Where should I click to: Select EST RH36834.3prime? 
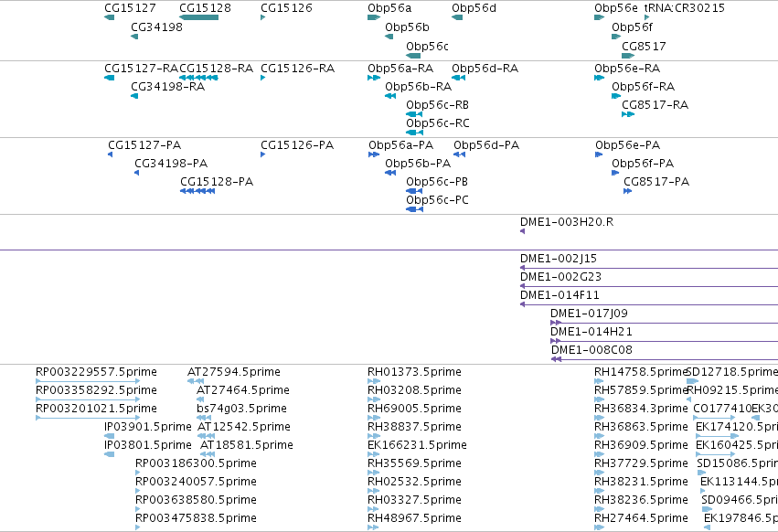point(641,409)
